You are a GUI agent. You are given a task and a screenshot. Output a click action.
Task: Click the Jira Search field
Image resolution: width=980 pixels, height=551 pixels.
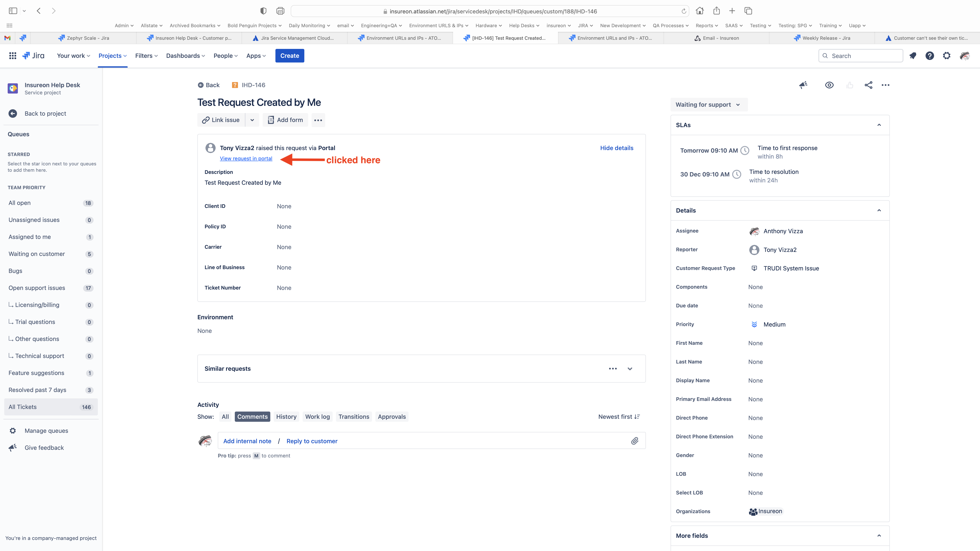pos(860,56)
